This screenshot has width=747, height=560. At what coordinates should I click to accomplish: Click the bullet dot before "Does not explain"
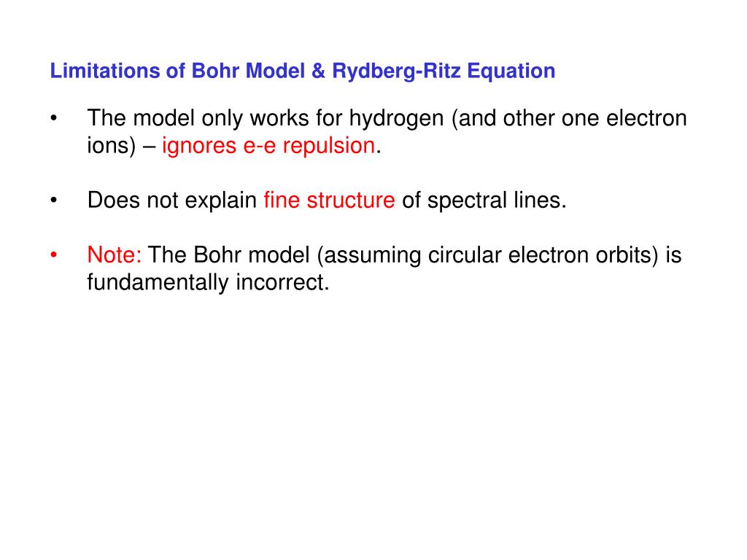(54, 200)
